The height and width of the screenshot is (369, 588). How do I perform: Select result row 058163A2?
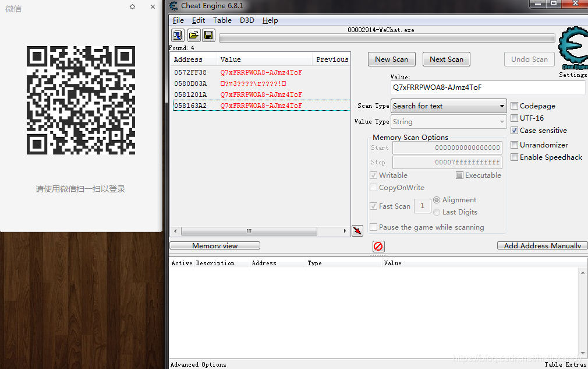261,106
